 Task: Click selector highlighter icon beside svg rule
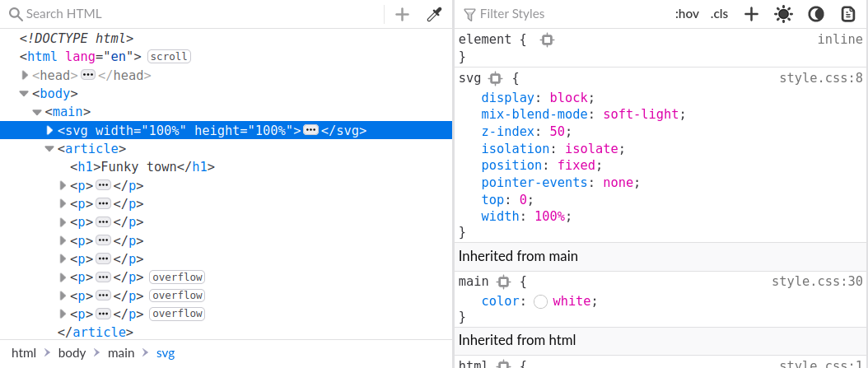pos(495,79)
